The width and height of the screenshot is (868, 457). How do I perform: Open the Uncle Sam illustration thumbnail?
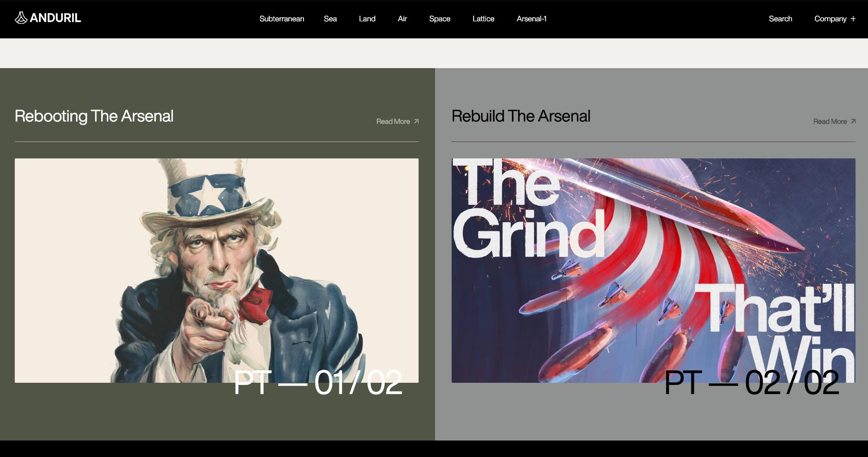point(217,270)
